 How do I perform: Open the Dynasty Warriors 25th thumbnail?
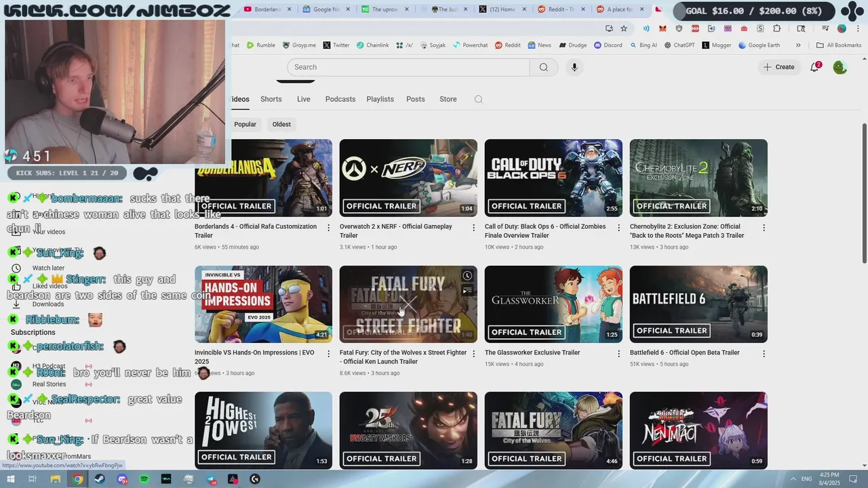(x=408, y=430)
